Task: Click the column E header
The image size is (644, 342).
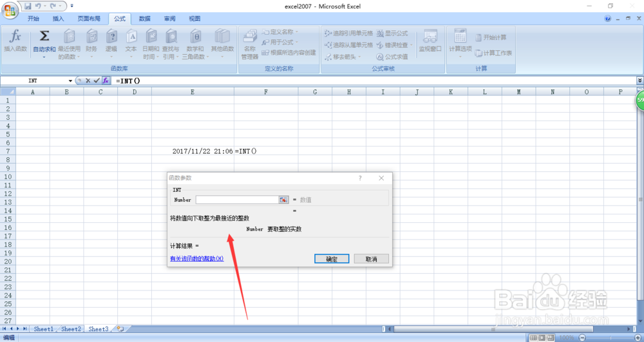Action: (193, 92)
